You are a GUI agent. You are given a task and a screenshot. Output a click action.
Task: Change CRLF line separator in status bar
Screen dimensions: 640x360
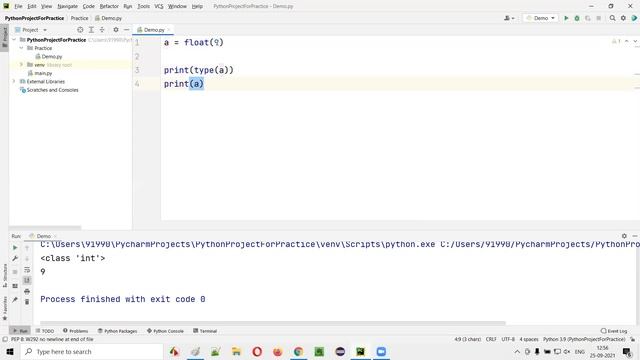491,339
